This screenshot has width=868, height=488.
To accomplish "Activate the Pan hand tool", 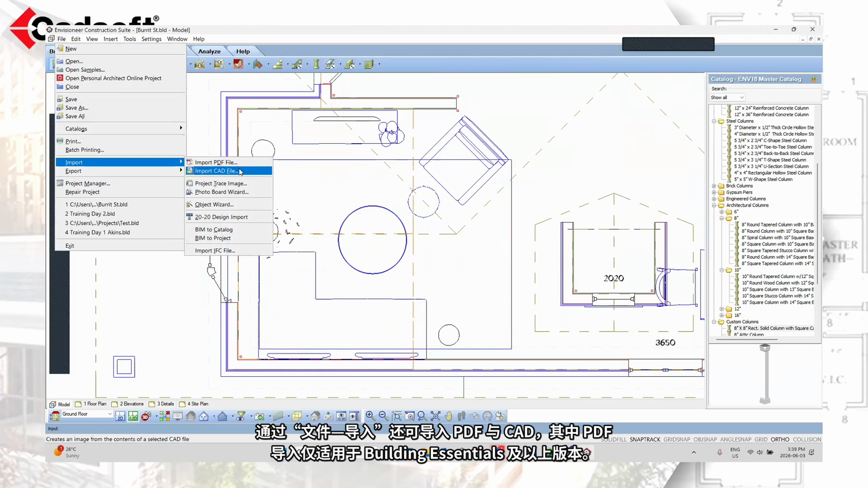I will tap(449, 416).
